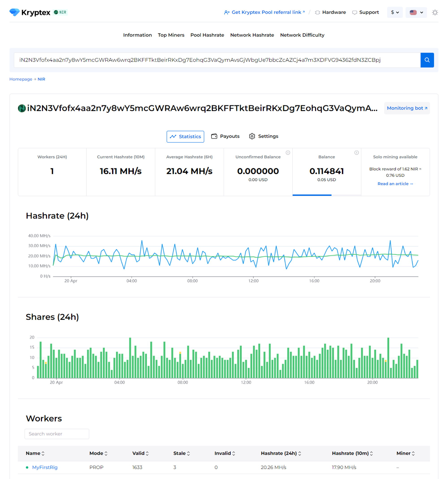Sort workers by Hashrate (24h) column

281,453
